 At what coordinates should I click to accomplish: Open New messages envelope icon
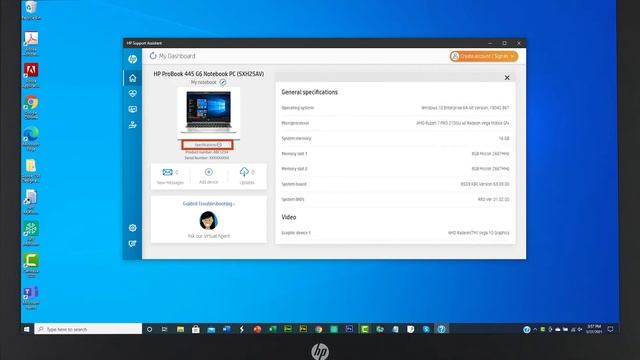point(167,172)
